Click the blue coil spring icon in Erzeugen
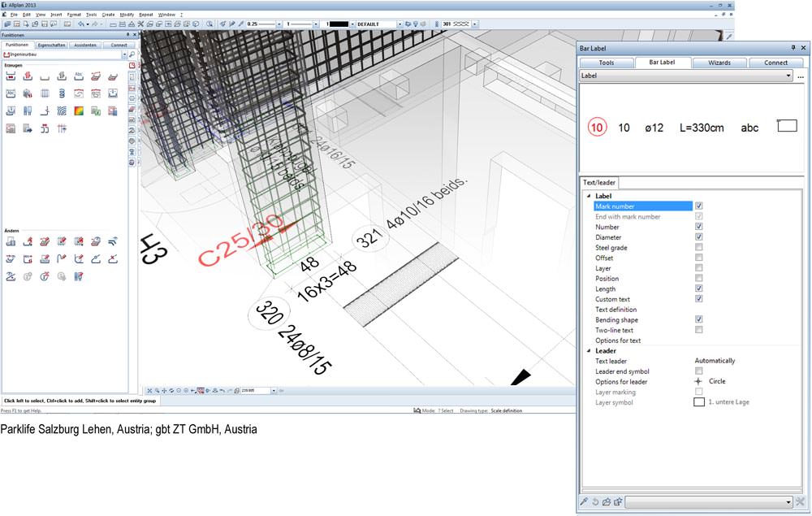Viewport: 812px width, 516px height. (x=62, y=93)
